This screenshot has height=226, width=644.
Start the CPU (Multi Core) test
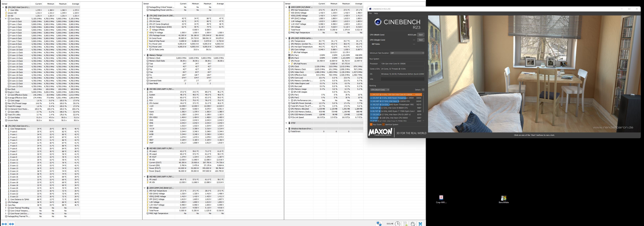[x=420, y=35]
